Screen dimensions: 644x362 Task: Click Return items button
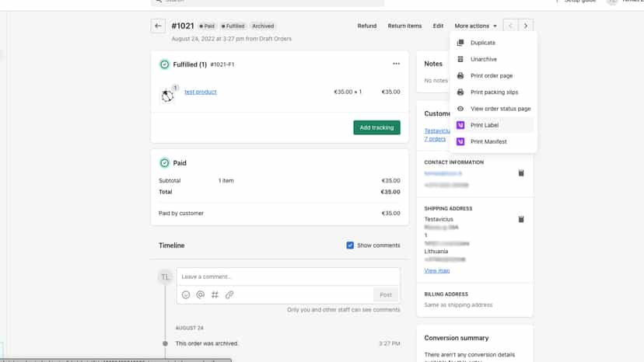[404, 26]
